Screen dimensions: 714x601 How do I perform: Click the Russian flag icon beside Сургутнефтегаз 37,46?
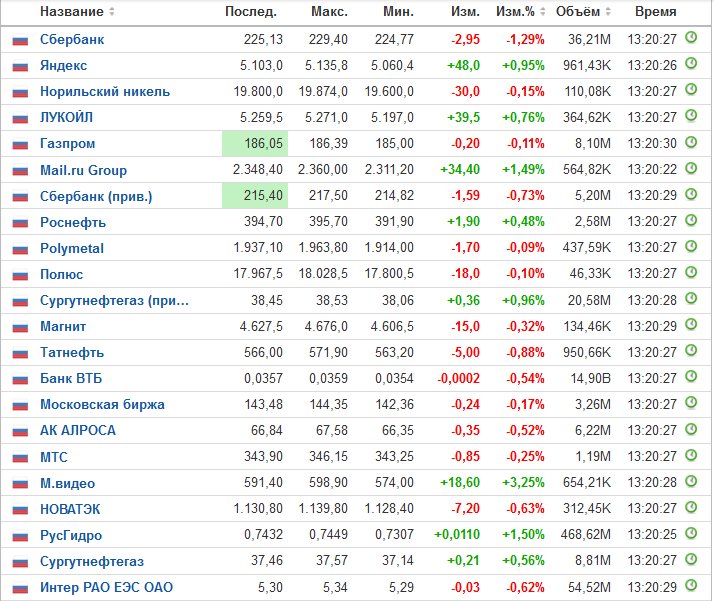20,563
